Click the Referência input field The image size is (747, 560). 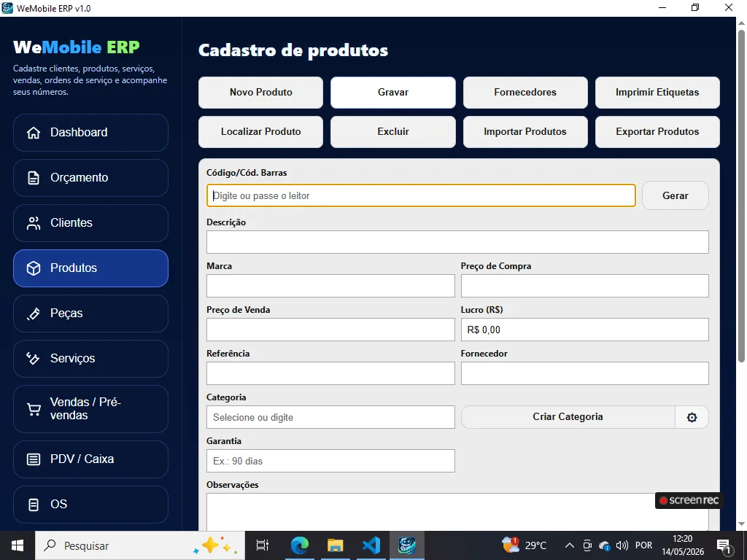[330, 373]
